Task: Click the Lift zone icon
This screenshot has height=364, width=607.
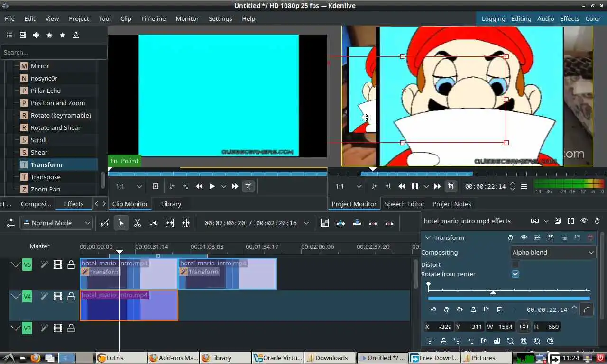Action: point(389,223)
